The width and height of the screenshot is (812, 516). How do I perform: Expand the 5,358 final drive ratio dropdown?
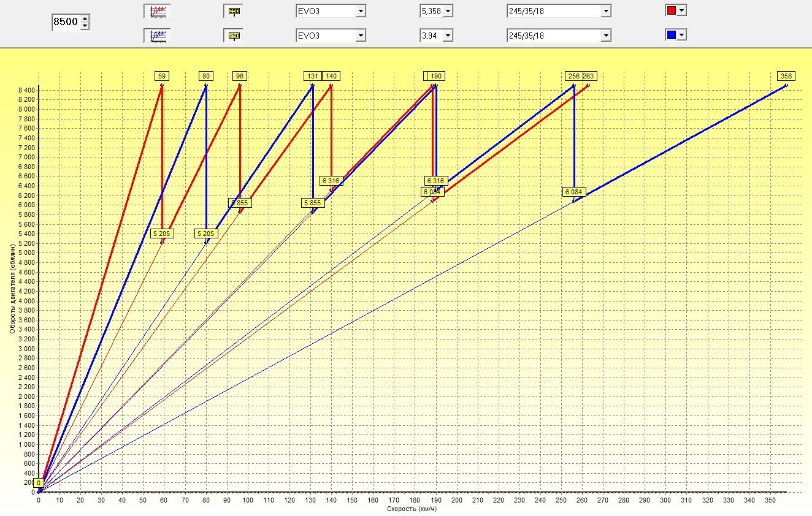[448, 11]
